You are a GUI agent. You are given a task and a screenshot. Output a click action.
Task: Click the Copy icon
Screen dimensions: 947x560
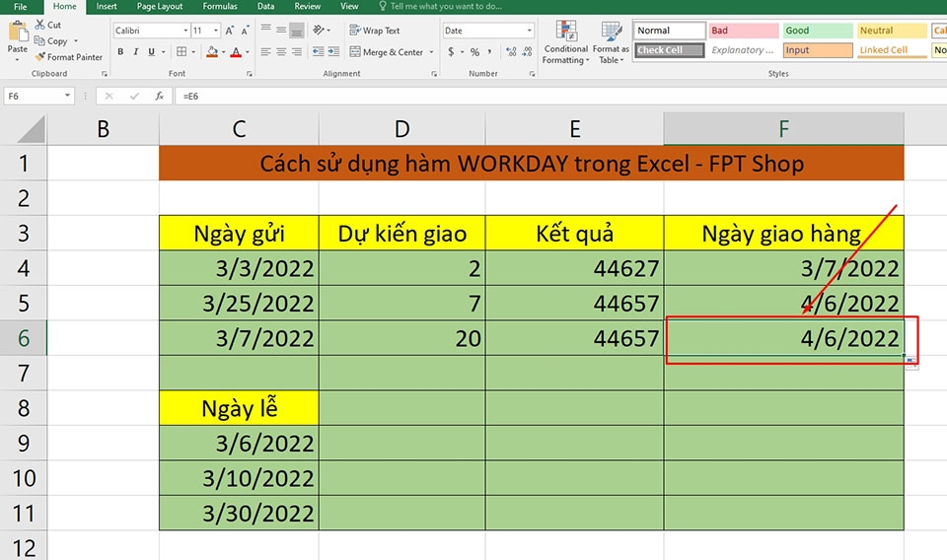[39, 41]
